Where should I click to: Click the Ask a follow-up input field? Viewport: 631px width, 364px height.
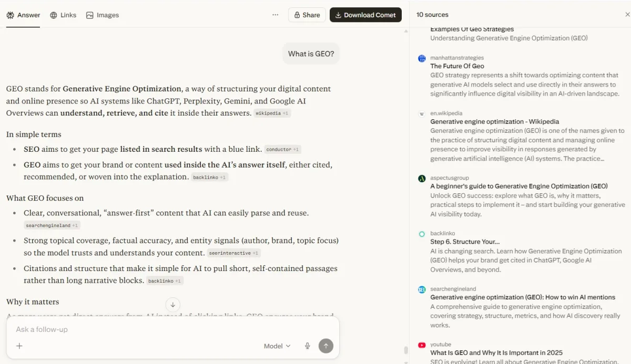click(105, 329)
